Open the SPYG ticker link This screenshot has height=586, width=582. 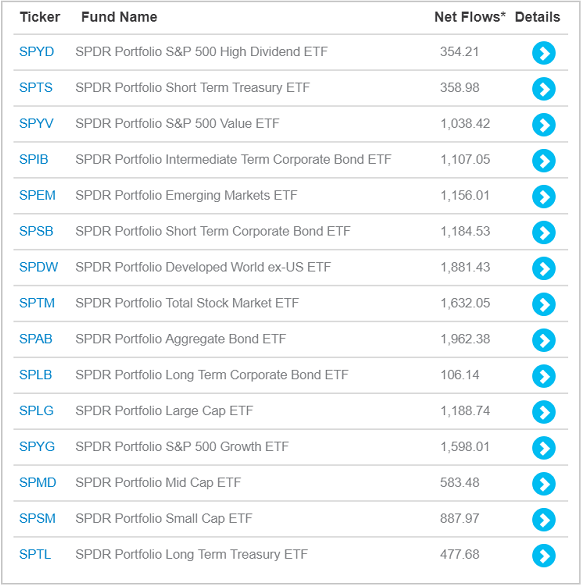point(37,447)
